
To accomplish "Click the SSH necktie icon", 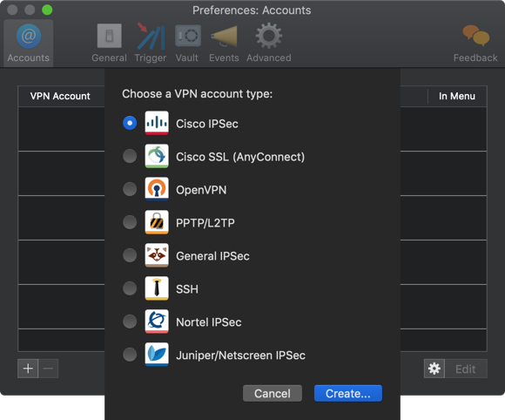I will (x=157, y=288).
